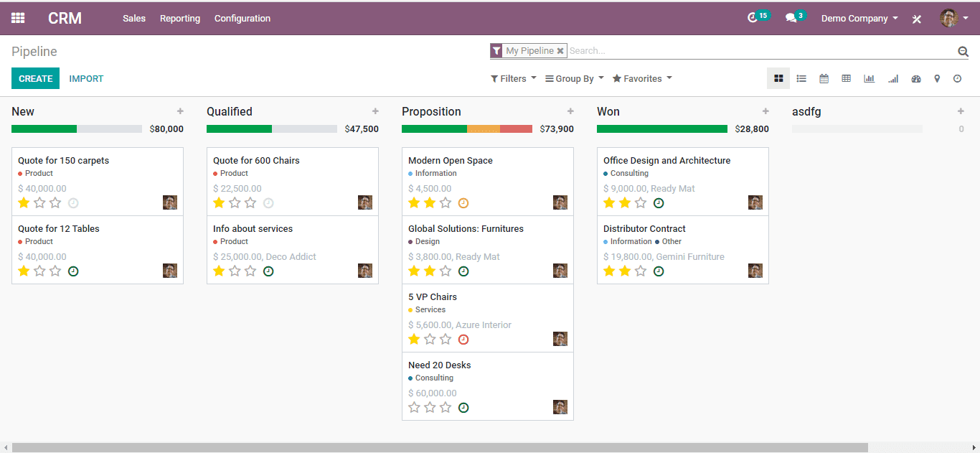Go to CRM app home
This screenshot has width=980, height=453.
pyautogui.click(x=65, y=19)
